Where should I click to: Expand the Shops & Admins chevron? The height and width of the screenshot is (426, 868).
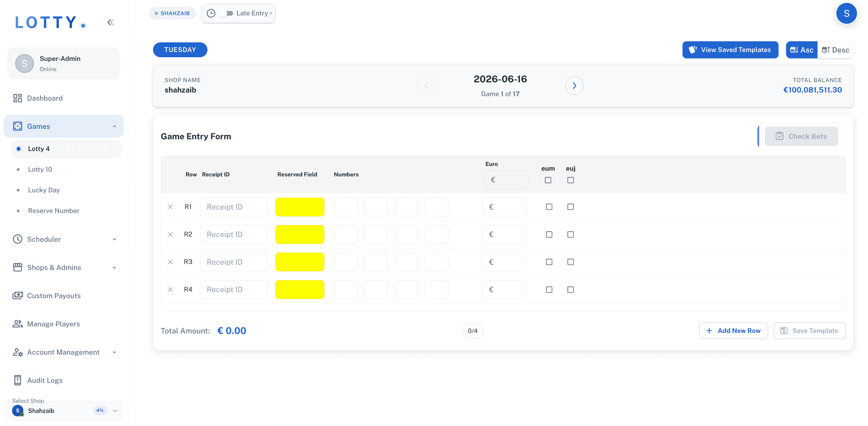tap(114, 268)
